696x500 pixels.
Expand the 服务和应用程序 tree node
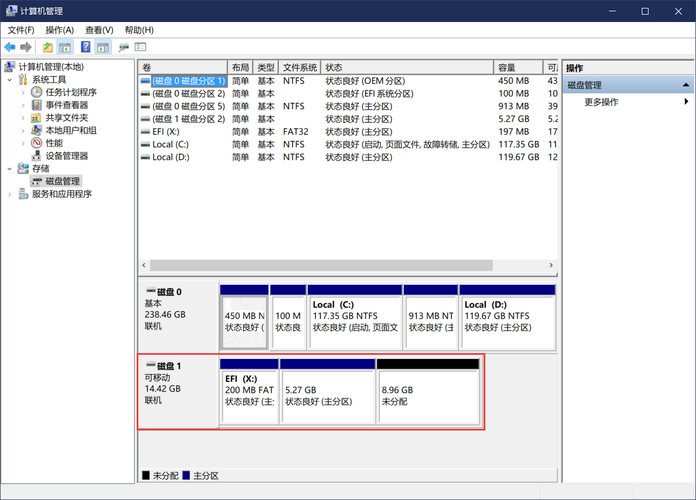[10, 194]
